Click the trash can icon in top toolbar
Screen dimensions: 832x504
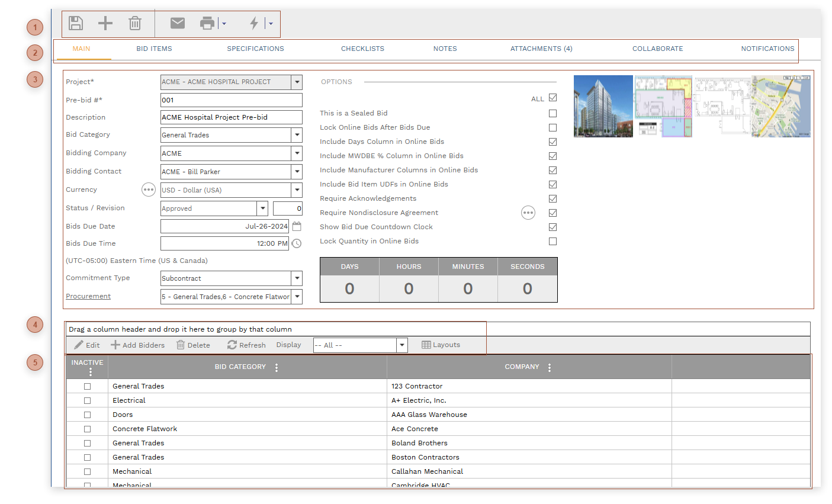point(135,23)
